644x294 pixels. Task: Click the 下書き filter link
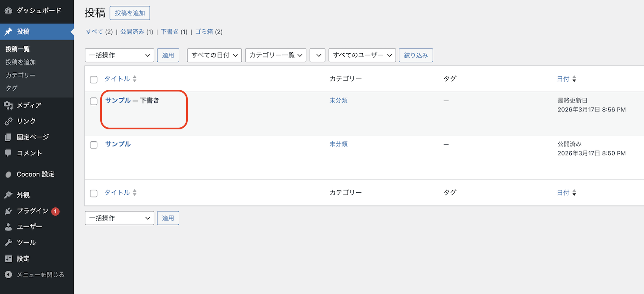(169, 31)
